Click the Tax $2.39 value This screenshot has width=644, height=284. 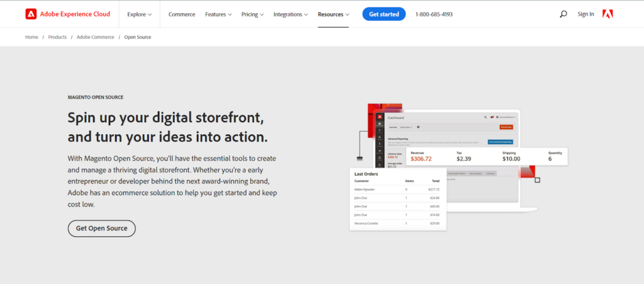pyautogui.click(x=464, y=159)
